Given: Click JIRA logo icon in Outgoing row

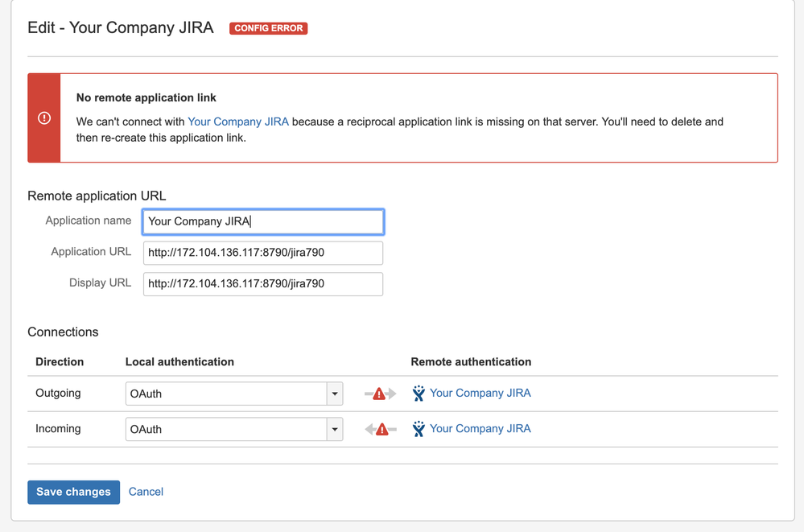Looking at the screenshot, I should 418,394.
